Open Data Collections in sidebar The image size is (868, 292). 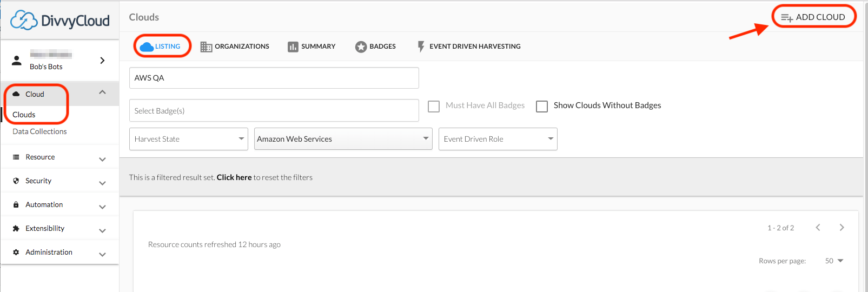point(39,131)
